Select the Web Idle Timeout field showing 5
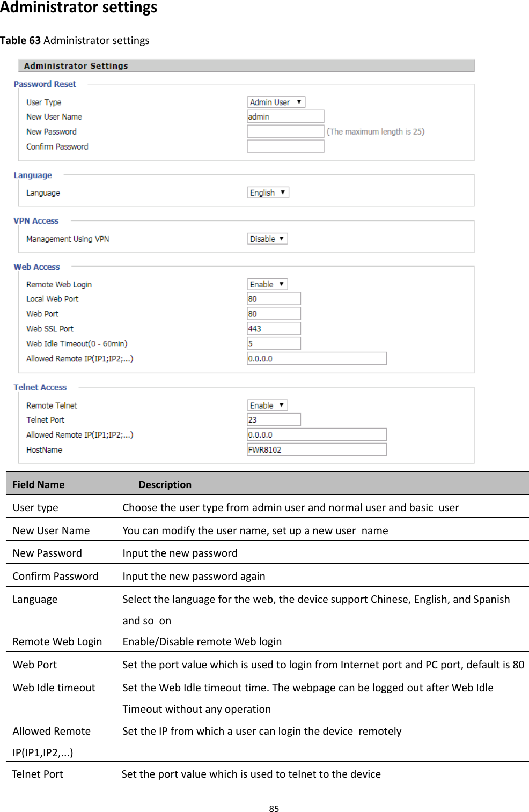This screenshot has height=812, width=529. pyautogui.click(x=273, y=343)
